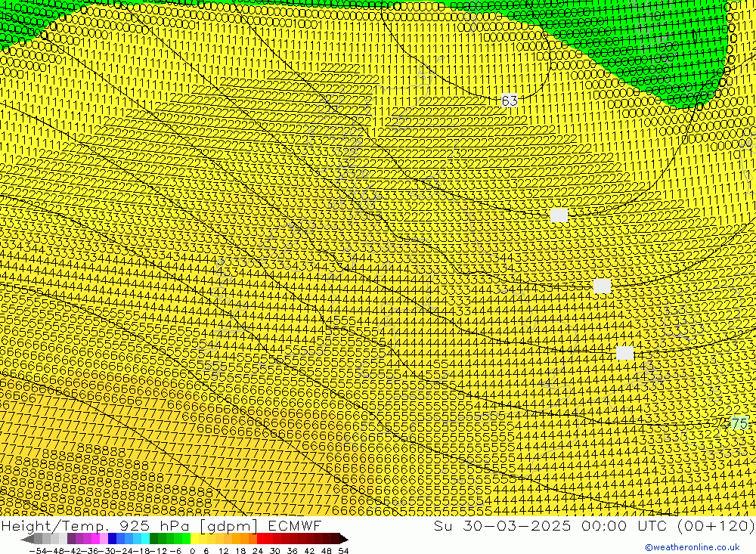Click the '(00+120)' forecast hour label
The height and width of the screenshot is (554, 756).
[x=715, y=525]
